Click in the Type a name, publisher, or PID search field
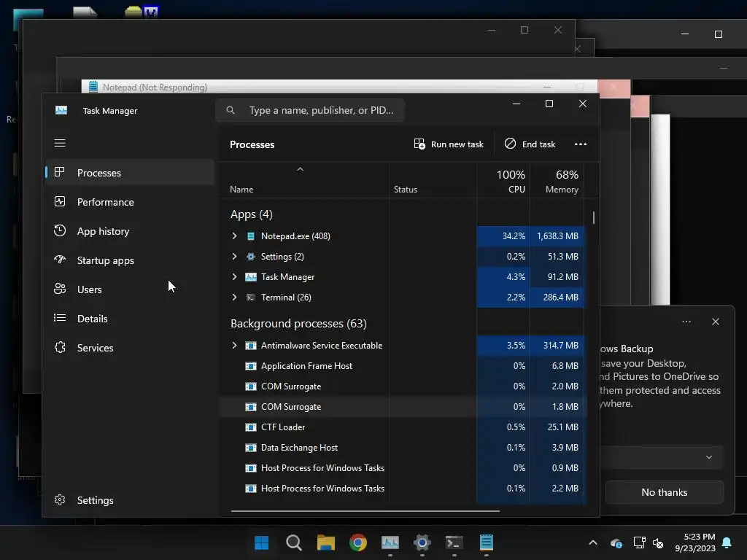Screen dimensions: 747x560 tap(310, 110)
